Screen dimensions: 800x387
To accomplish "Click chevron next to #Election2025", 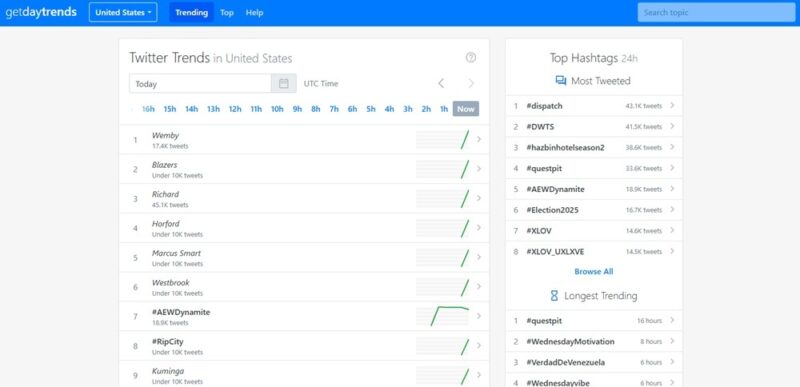I will [x=672, y=210].
